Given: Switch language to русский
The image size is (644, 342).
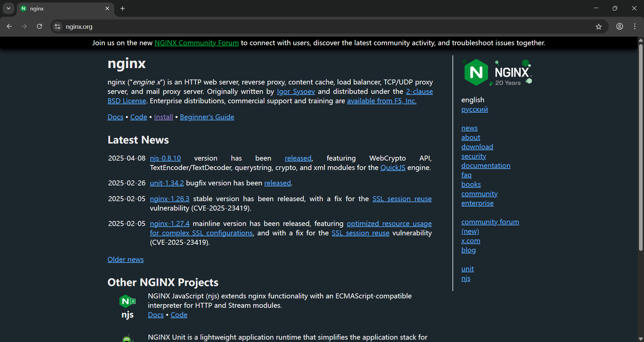Looking at the screenshot, I should point(474,109).
